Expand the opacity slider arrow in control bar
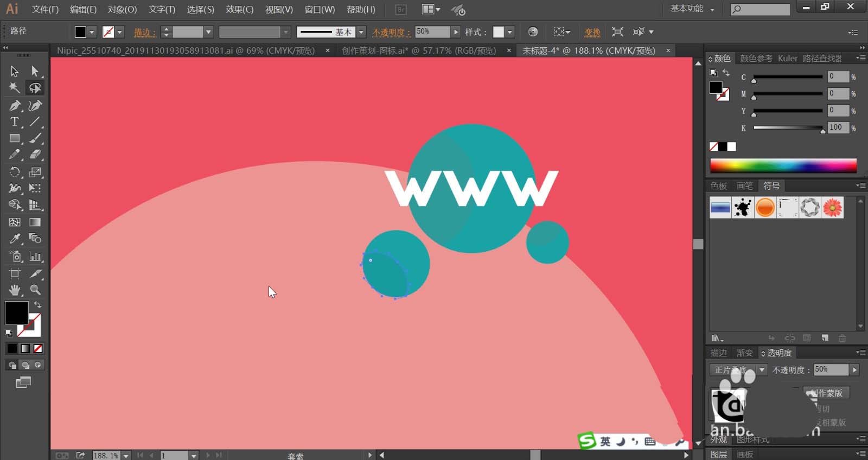The height and width of the screenshot is (460, 868). tap(456, 32)
